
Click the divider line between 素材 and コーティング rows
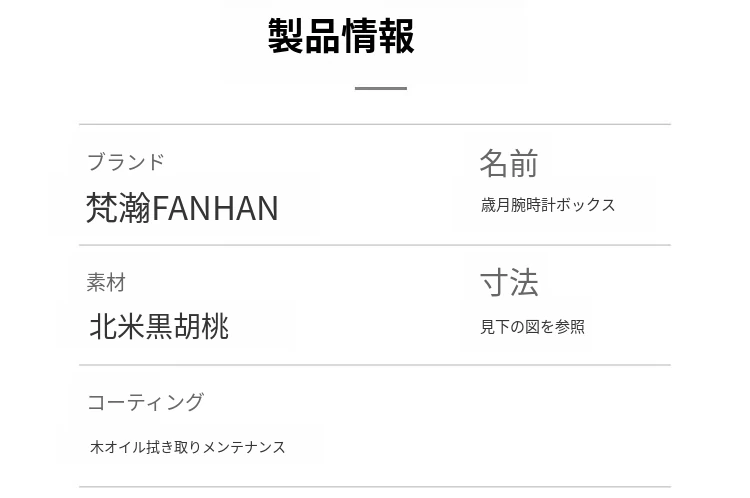(x=374, y=365)
